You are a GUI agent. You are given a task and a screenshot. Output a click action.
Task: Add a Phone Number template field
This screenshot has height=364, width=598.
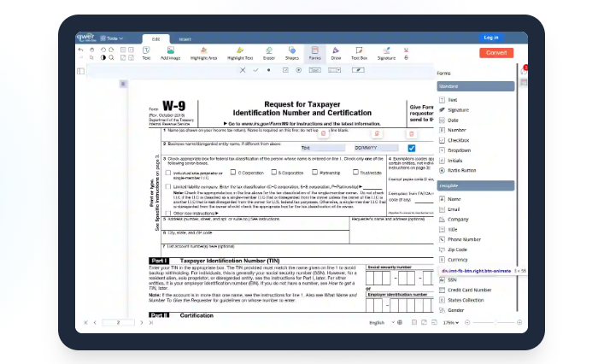pos(460,239)
